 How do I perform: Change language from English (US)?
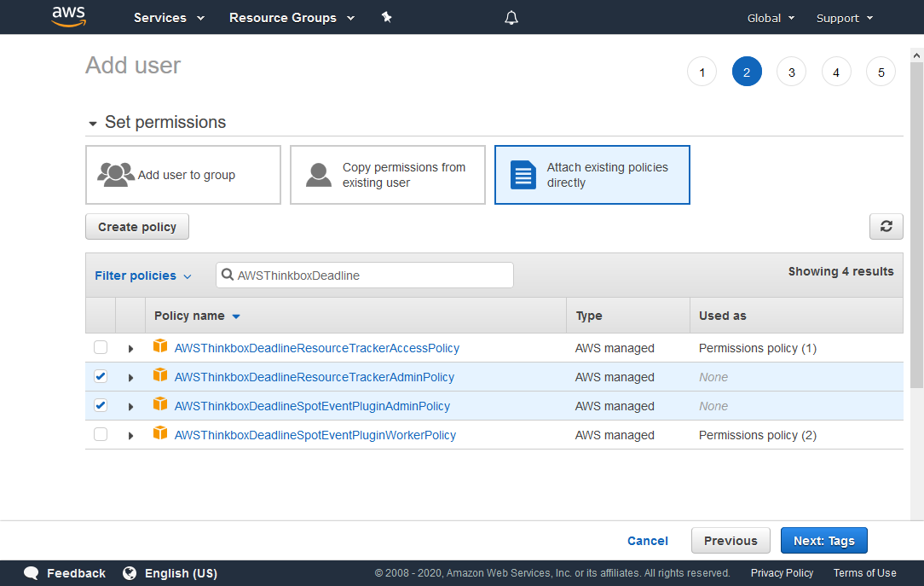click(x=181, y=573)
